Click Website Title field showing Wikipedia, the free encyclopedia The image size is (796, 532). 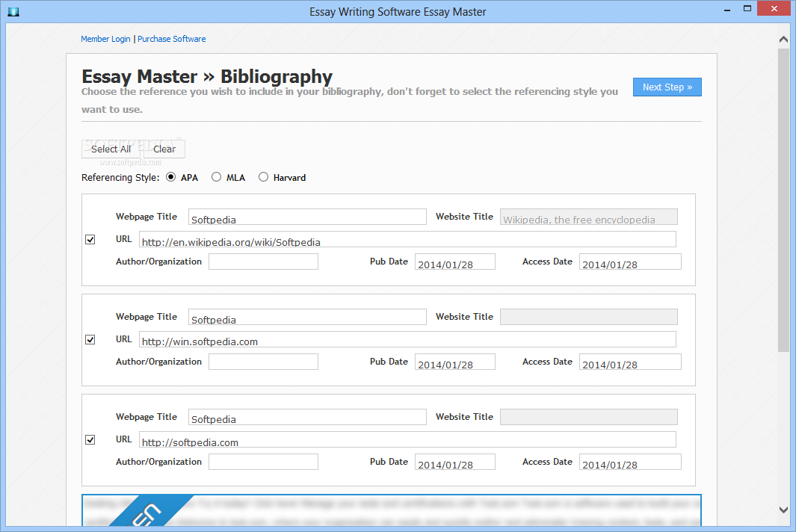[x=589, y=217]
